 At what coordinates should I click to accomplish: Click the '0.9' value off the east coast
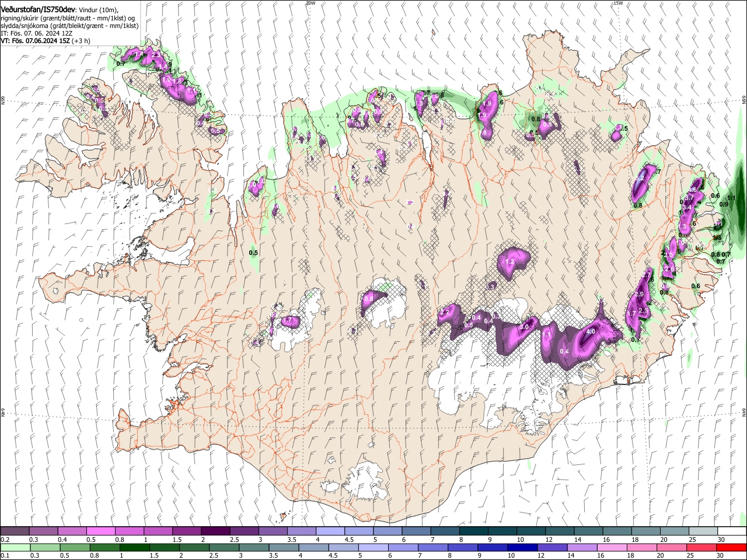pos(724,205)
